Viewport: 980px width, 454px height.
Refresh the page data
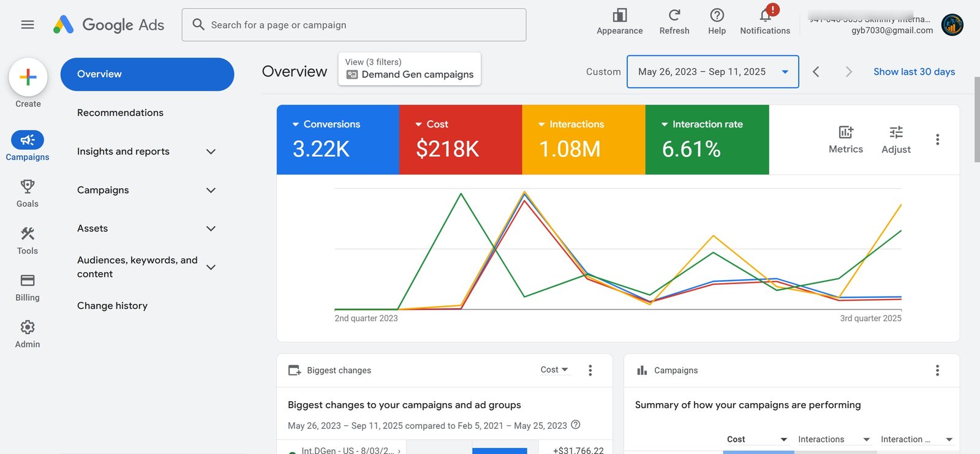coord(674,22)
